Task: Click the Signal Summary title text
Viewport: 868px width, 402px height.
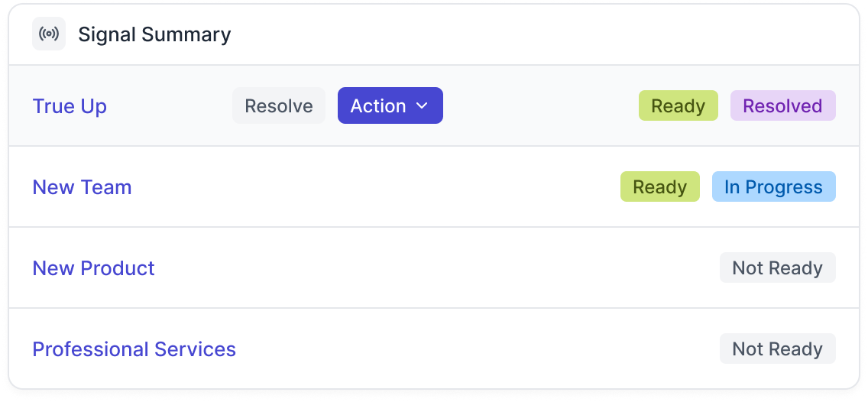Action: click(154, 34)
